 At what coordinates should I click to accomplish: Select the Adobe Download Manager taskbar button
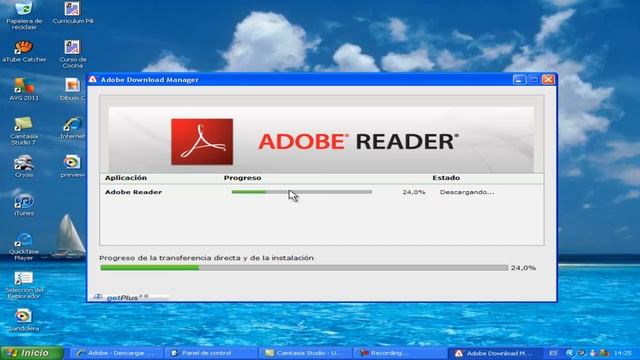494,353
